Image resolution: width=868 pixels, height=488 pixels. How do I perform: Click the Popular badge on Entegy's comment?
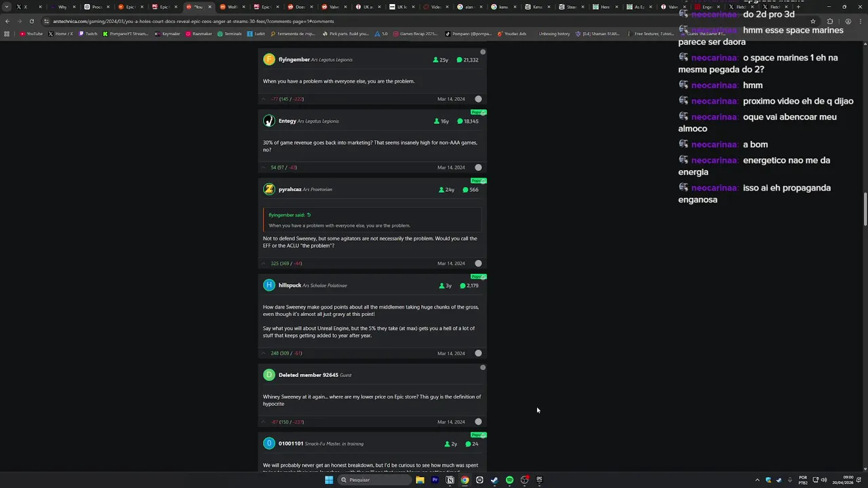(479, 113)
